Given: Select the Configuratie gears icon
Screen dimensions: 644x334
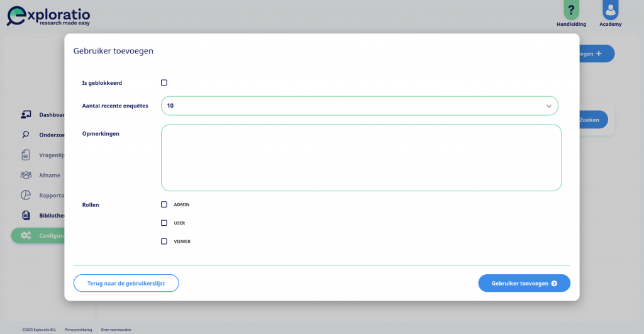Looking at the screenshot, I should tap(26, 235).
